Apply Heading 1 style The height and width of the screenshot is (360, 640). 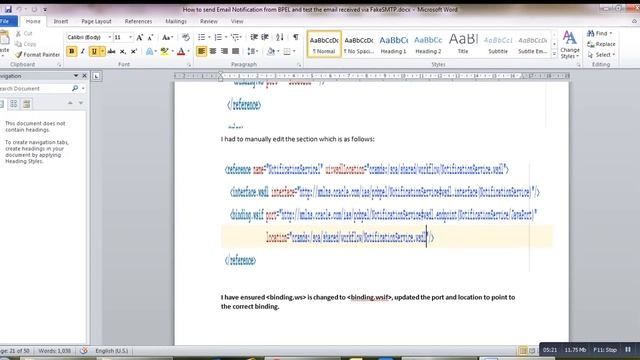[x=393, y=44]
